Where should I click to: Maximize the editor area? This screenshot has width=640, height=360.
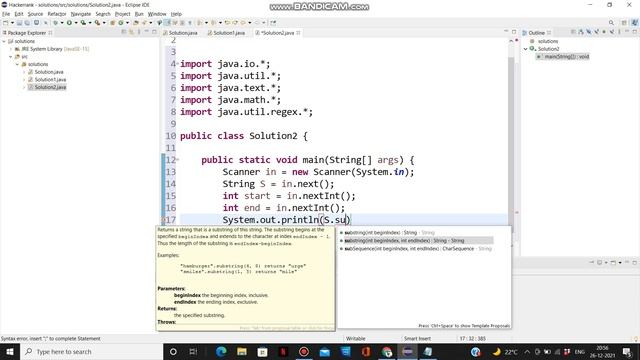(x=514, y=32)
